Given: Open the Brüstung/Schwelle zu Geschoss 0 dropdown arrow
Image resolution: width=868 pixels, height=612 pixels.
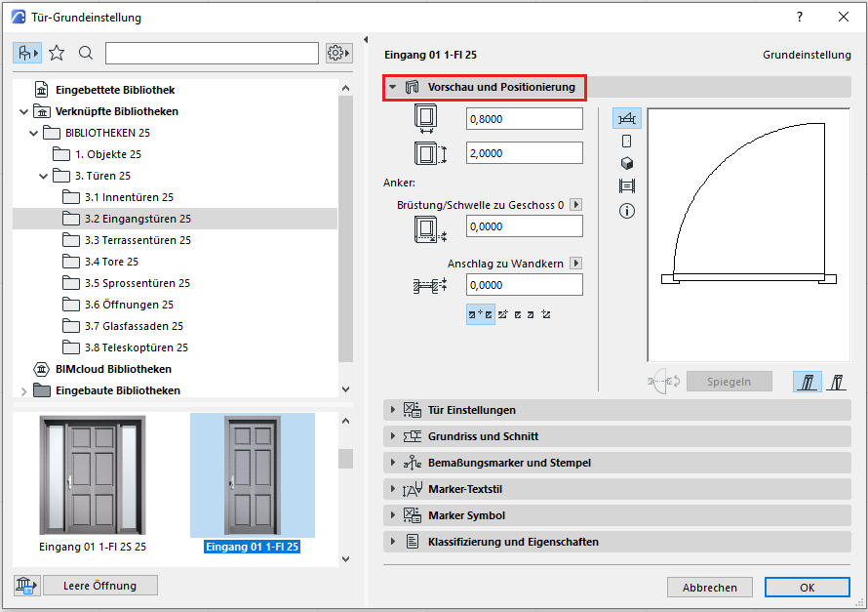Looking at the screenshot, I should [575, 205].
